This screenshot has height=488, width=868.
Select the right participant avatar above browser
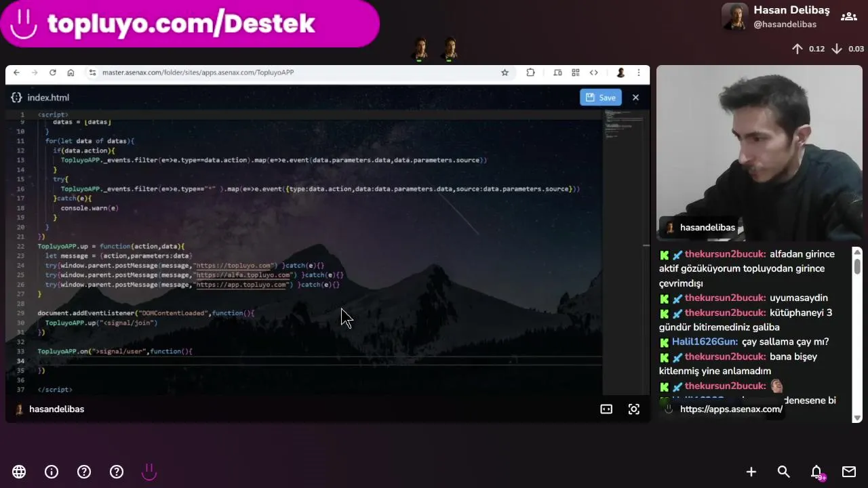tap(450, 49)
